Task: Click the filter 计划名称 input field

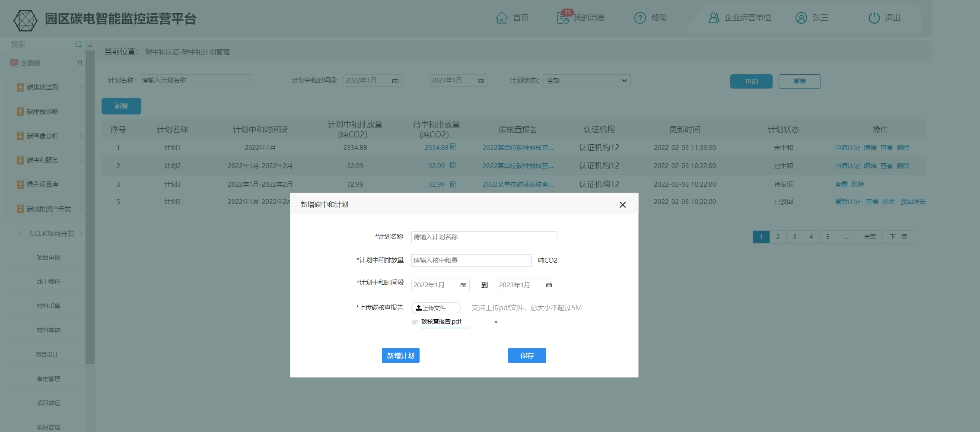Action: click(196, 80)
